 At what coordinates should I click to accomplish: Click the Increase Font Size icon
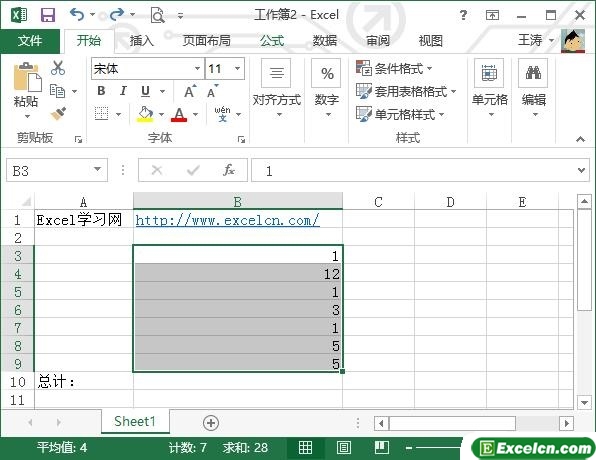point(190,91)
